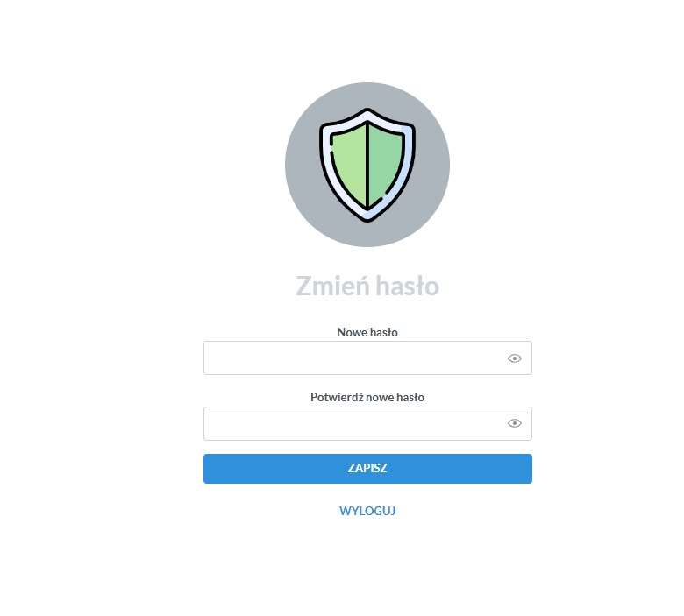Save the new password with ZAPISZ
This screenshot has height=616, width=684.
[x=367, y=469]
